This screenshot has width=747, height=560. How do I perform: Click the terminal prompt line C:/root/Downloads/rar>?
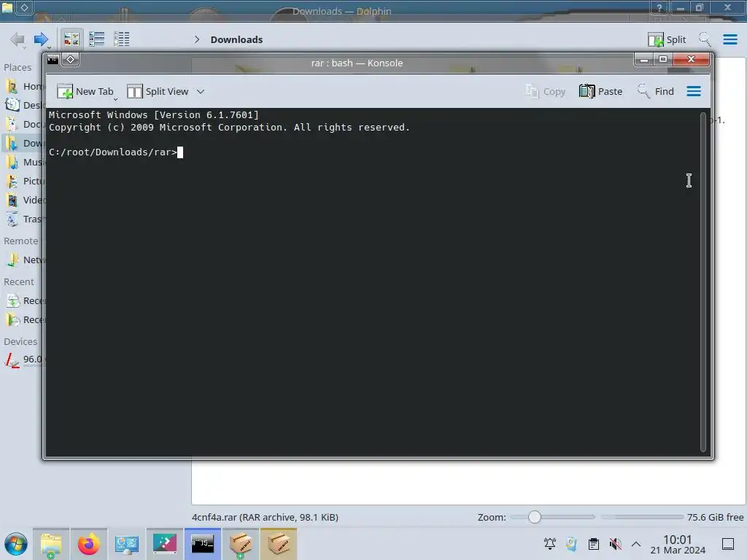pos(113,152)
